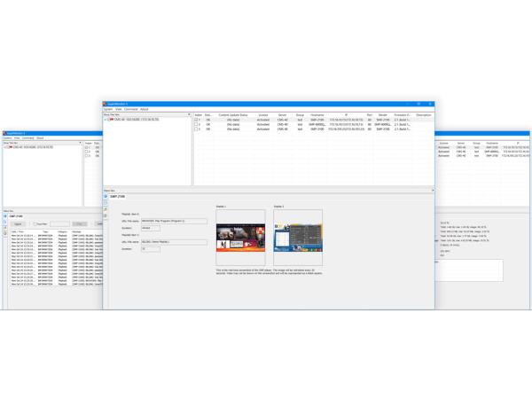
Task: Collapse the Status View panel arrow
Action: [x=433, y=191]
